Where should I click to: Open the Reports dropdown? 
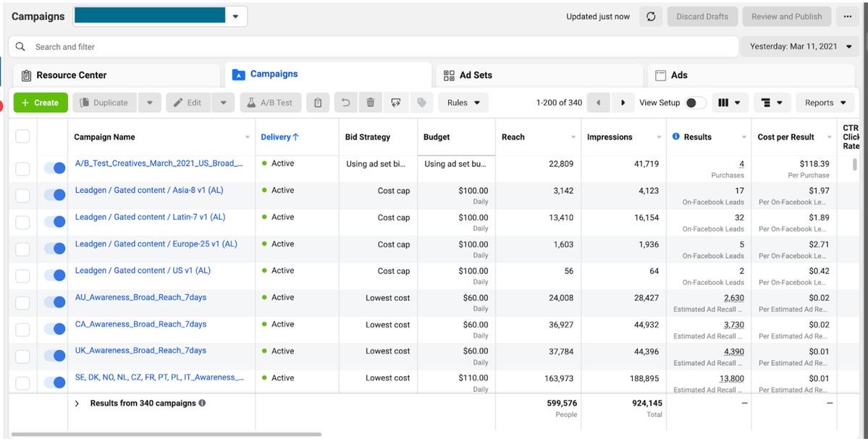click(x=825, y=103)
